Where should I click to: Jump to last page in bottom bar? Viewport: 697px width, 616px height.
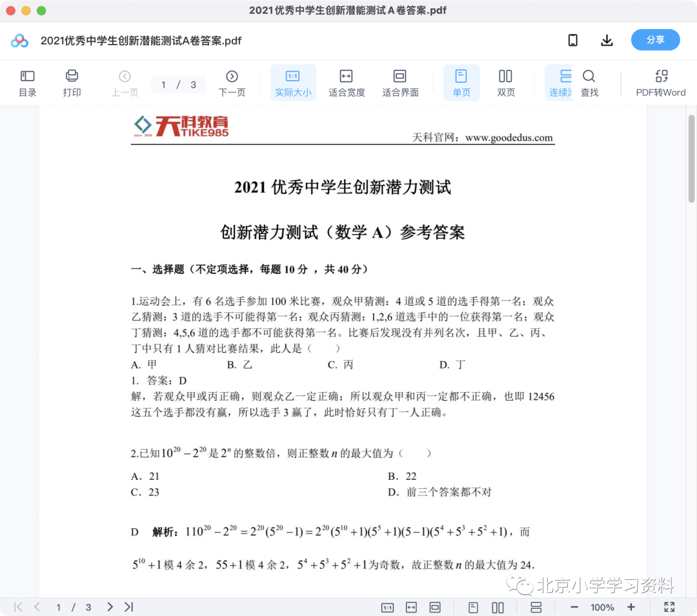tap(129, 607)
